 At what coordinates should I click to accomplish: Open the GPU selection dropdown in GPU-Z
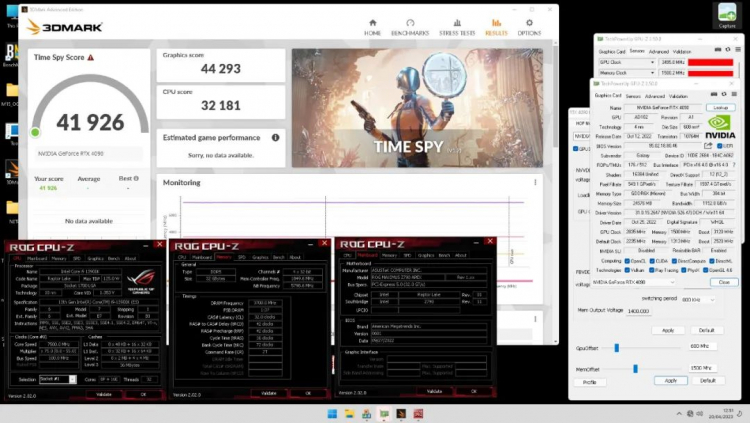coord(630,283)
